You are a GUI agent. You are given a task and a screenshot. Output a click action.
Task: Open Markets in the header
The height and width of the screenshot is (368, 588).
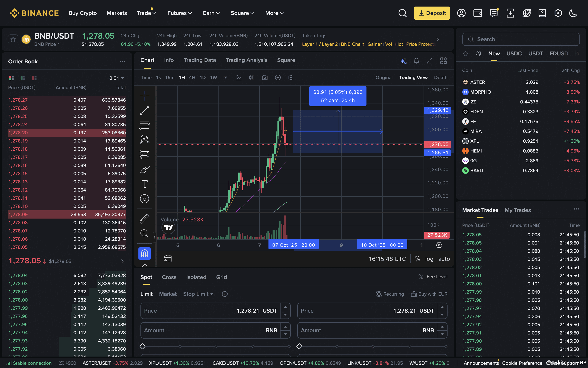pos(117,13)
